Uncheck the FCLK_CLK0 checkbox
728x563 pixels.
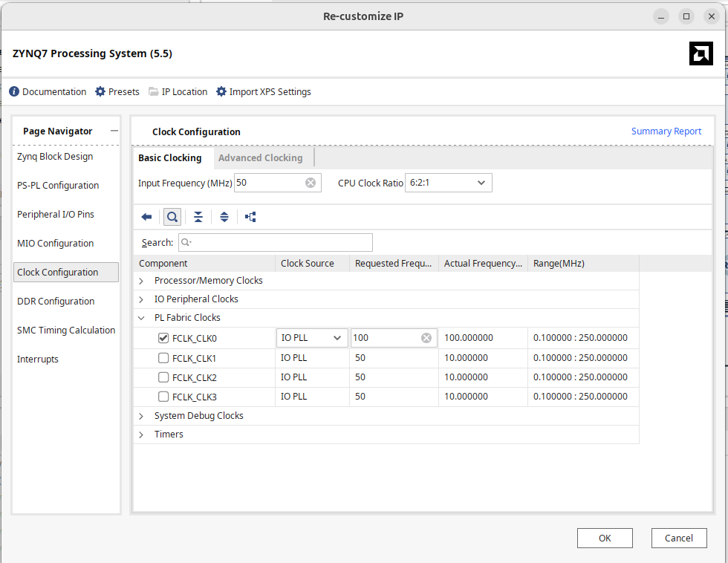point(163,338)
